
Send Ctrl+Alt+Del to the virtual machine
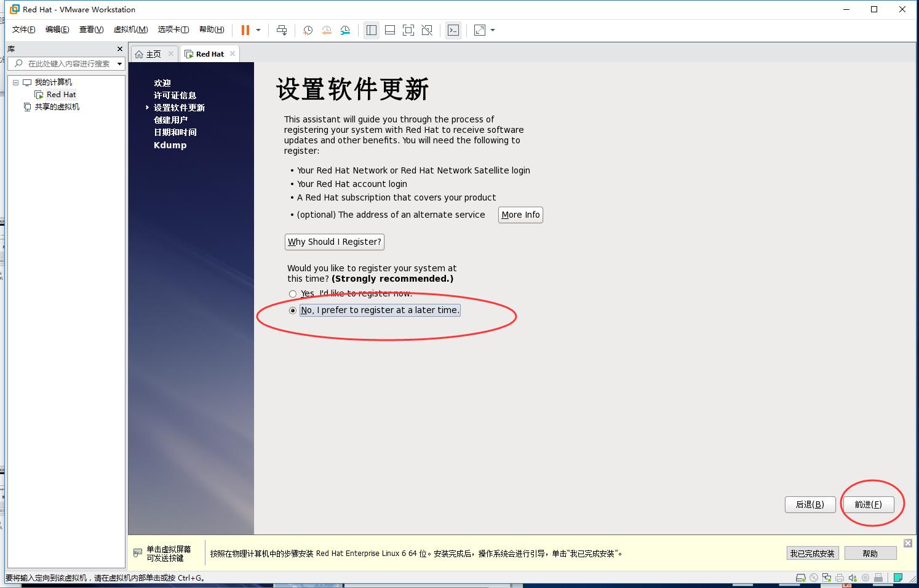pyautogui.click(x=282, y=30)
